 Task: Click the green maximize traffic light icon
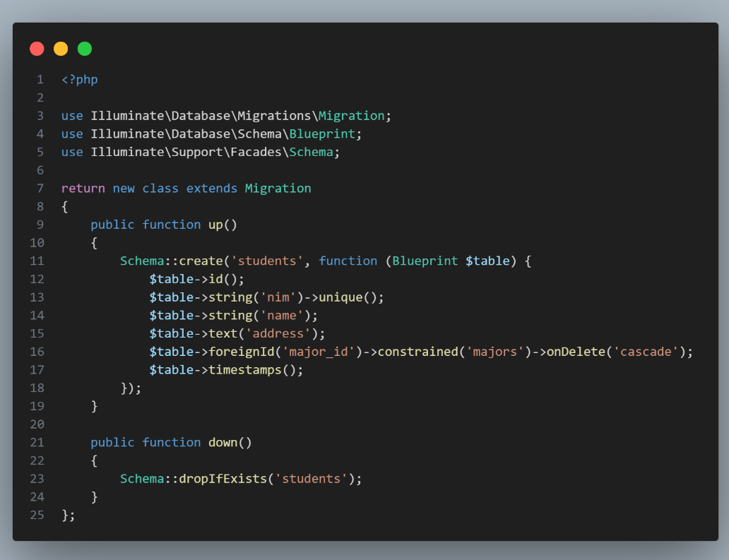pyautogui.click(x=85, y=49)
